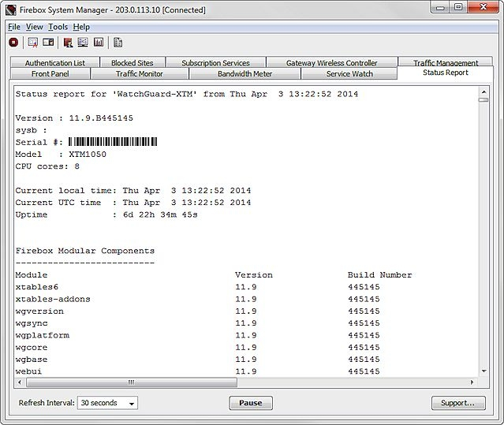Image resolution: width=504 pixels, height=425 pixels.
Task: Click the last toolbar icon with document pages
Action: tap(118, 43)
